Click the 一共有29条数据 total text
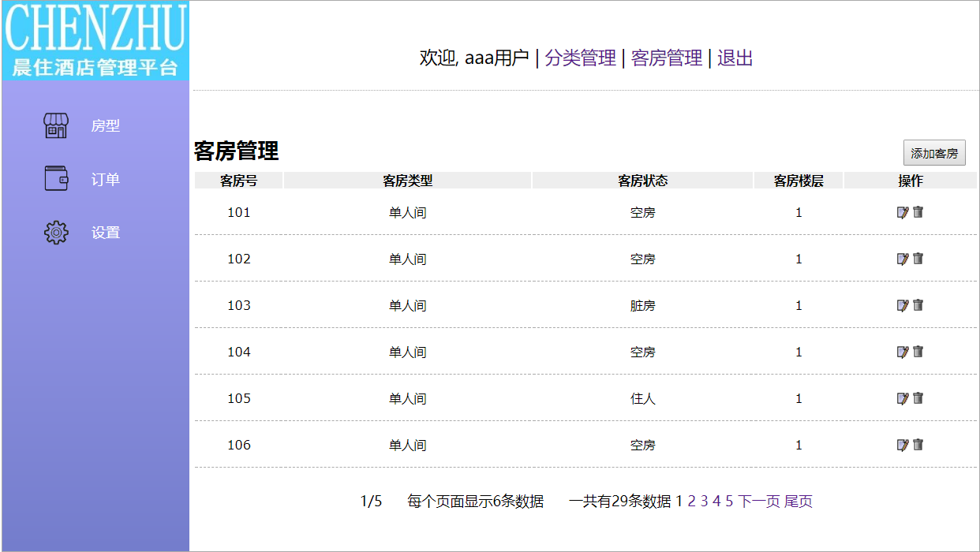980x552 pixels. point(620,501)
